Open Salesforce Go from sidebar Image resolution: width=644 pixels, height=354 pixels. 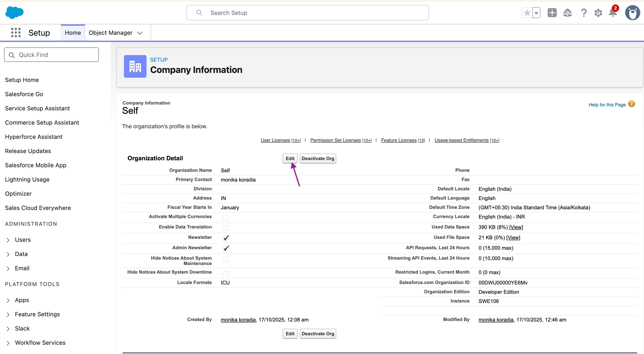pyautogui.click(x=24, y=94)
